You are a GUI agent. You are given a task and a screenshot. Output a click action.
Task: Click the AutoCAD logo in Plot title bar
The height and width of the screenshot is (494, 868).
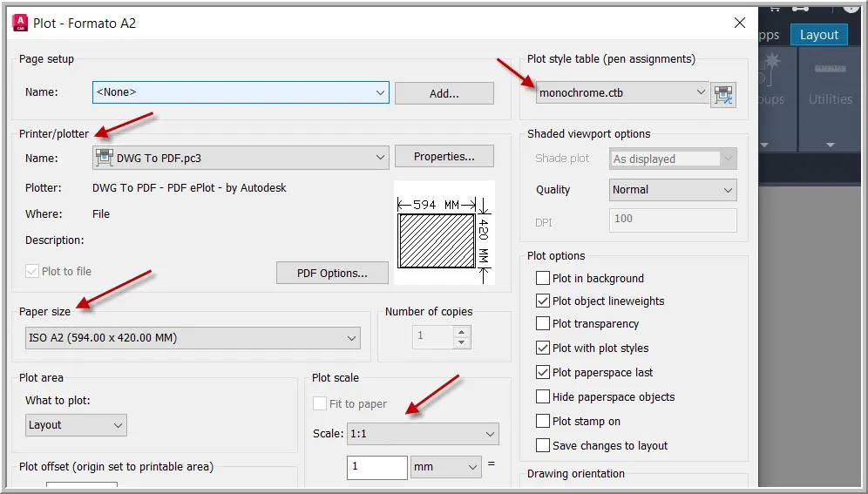(x=20, y=23)
